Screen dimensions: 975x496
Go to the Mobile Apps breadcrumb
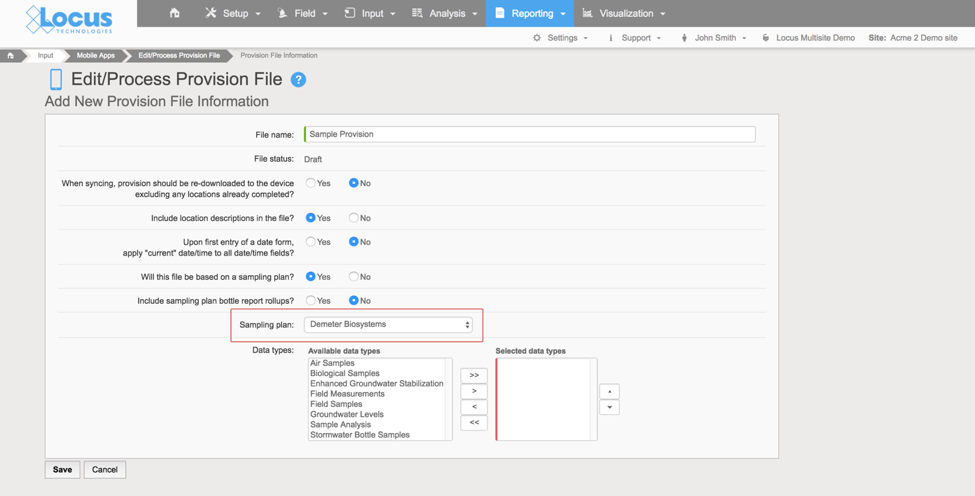point(96,55)
